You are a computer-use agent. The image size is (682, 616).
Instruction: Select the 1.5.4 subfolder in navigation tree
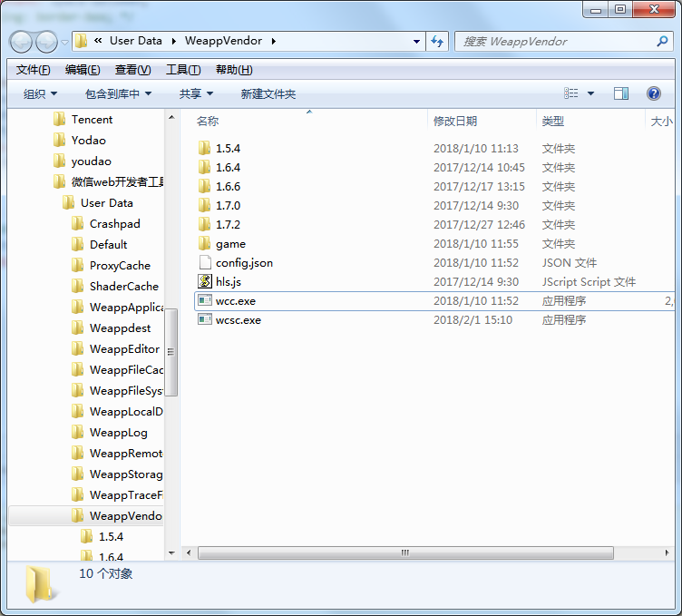tap(102, 537)
